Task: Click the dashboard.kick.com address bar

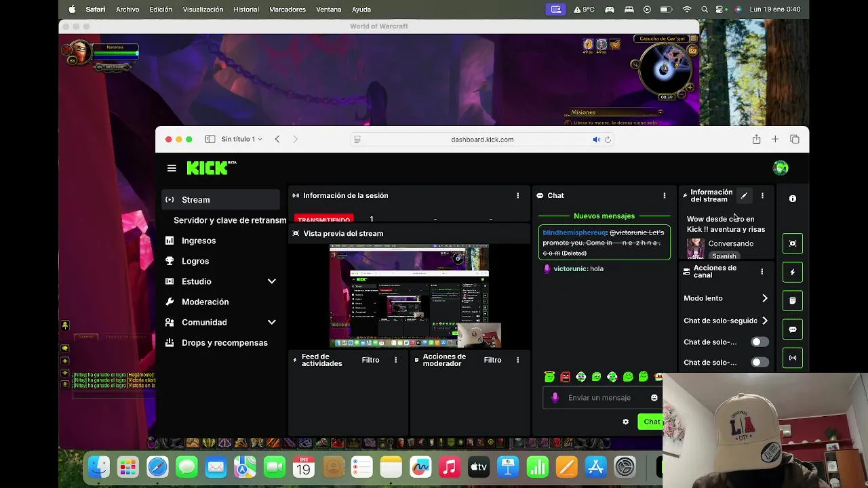Action: pos(482,140)
